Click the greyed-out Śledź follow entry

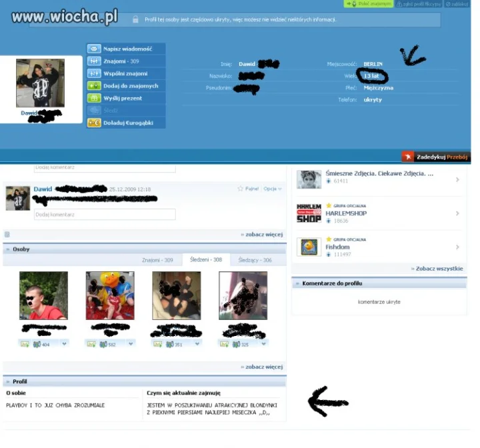coord(126,111)
